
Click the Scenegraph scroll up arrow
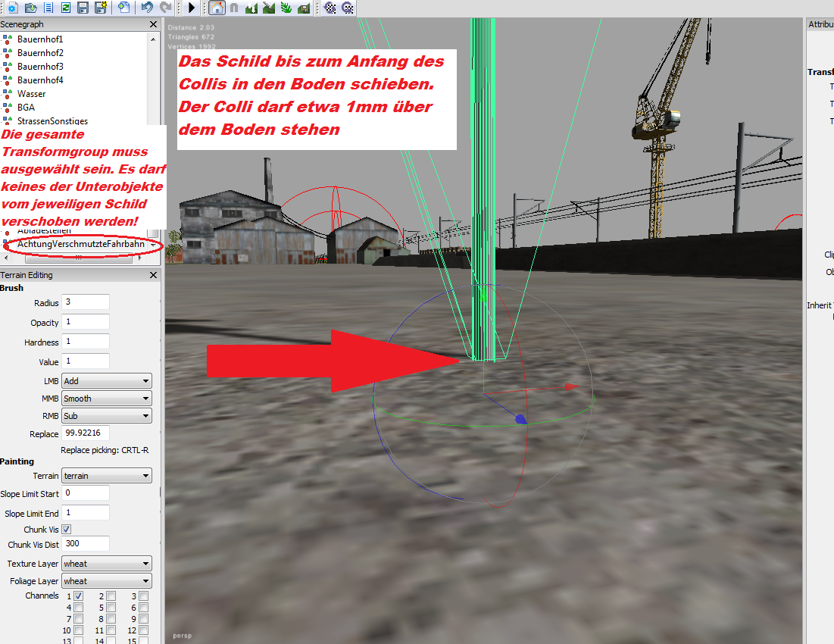click(x=153, y=39)
